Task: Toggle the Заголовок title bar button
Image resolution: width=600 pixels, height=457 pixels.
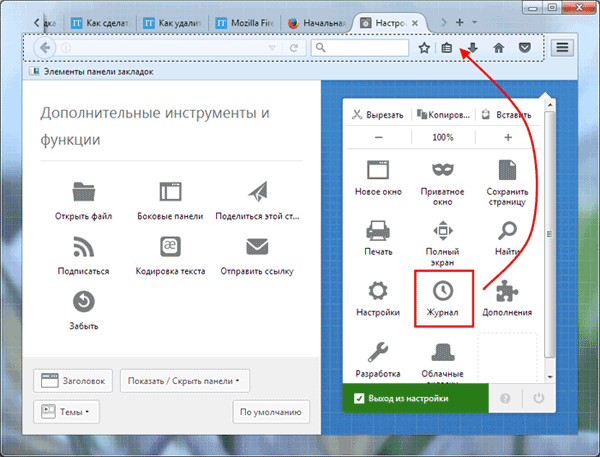Action: tap(72, 380)
